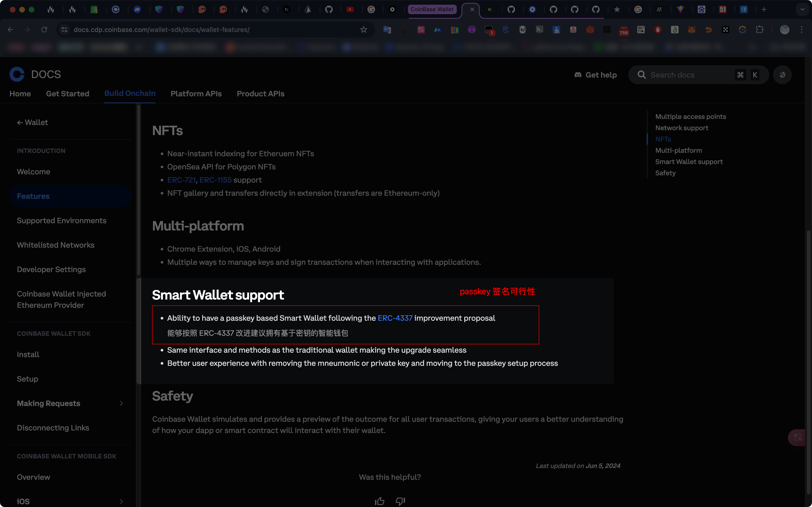
Task: Open Coinbase Wallet Injected Ethereum Provider page
Action: 61,300
